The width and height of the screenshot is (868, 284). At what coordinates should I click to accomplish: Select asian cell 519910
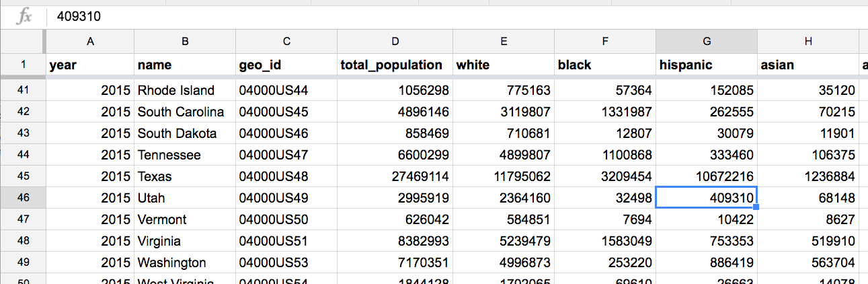point(808,241)
